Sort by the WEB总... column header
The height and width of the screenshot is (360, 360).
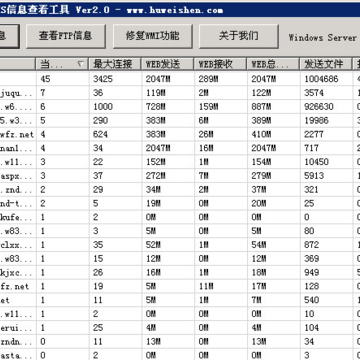pyautogui.click(x=273, y=64)
